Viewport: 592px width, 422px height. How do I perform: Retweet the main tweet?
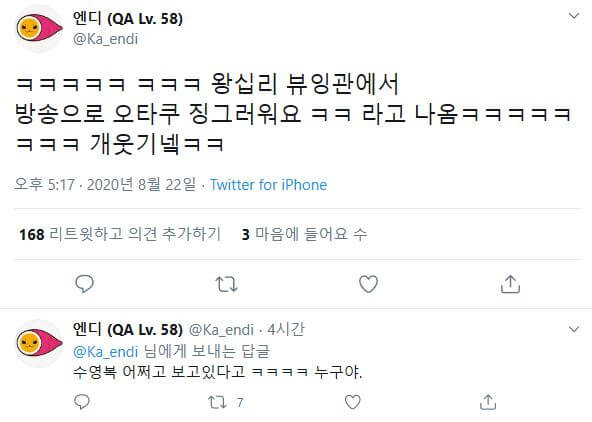click(226, 284)
